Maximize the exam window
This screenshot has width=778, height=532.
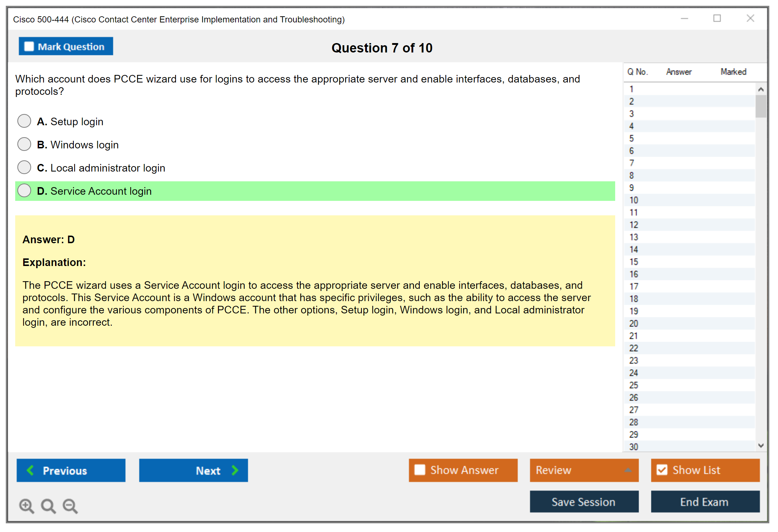tap(717, 18)
